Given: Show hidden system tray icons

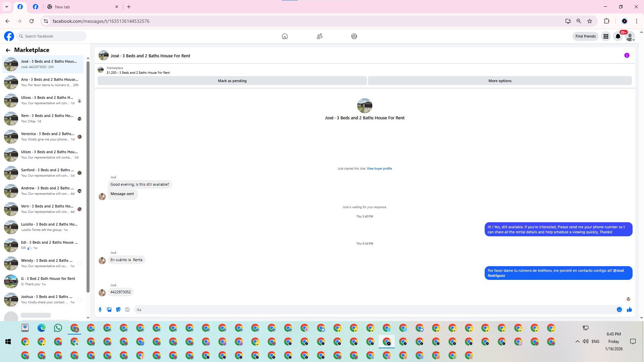Looking at the screenshot, I should pos(577,342).
